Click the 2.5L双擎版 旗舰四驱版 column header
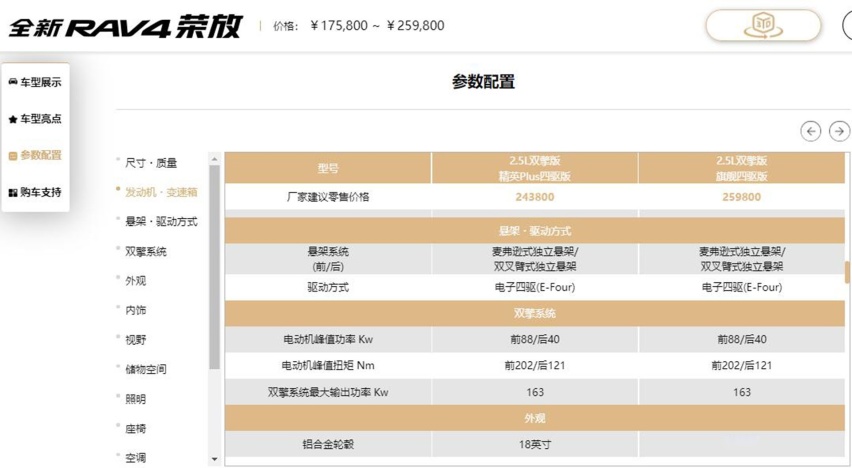 (x=742, y=168)
